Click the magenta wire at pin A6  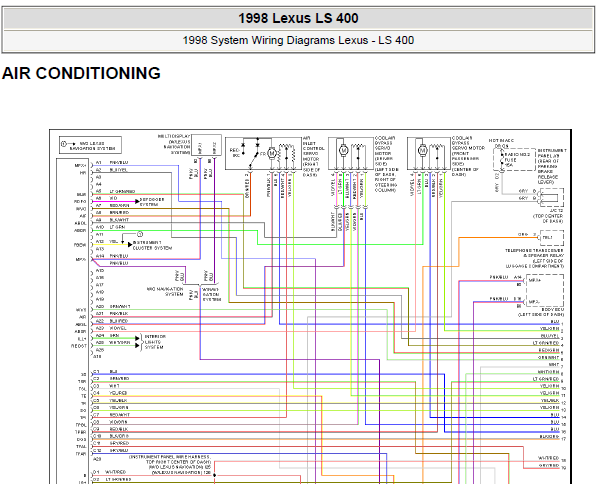click(x=114, y=201)
